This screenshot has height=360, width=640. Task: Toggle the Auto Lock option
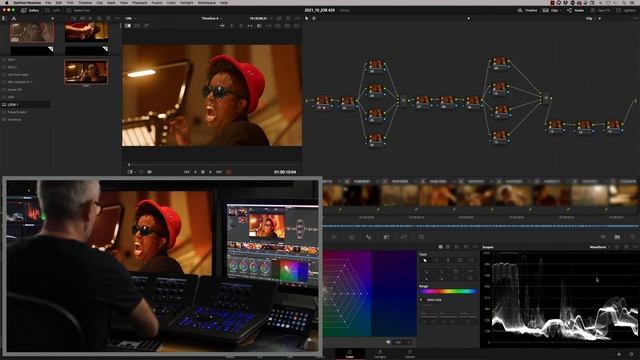[x=434, y=300]
